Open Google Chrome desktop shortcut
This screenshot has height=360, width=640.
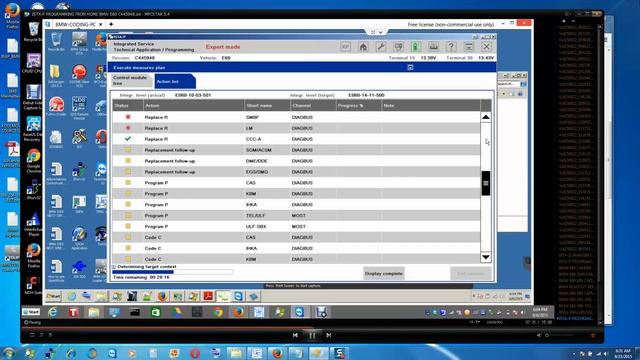[x=33, y=160]
